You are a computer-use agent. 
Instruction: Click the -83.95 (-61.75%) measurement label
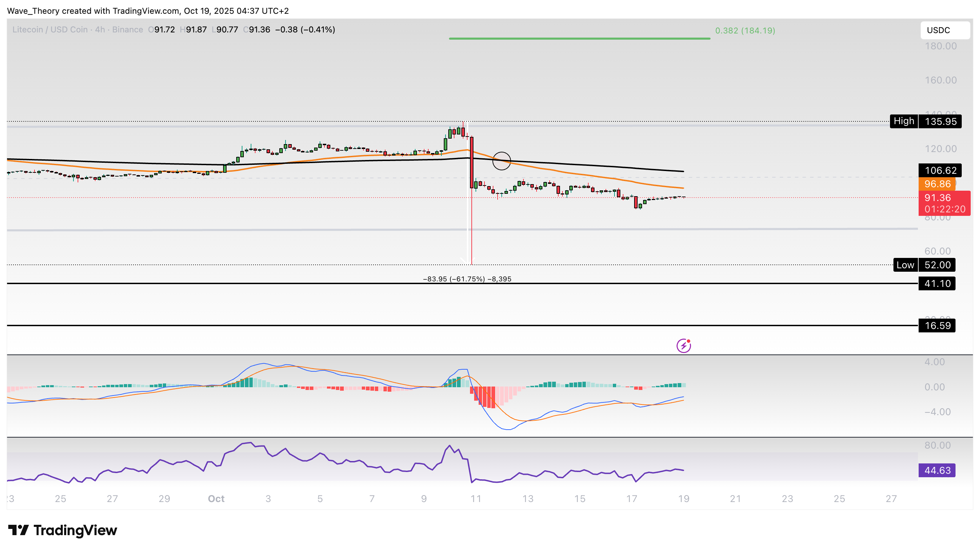(467, 279)
